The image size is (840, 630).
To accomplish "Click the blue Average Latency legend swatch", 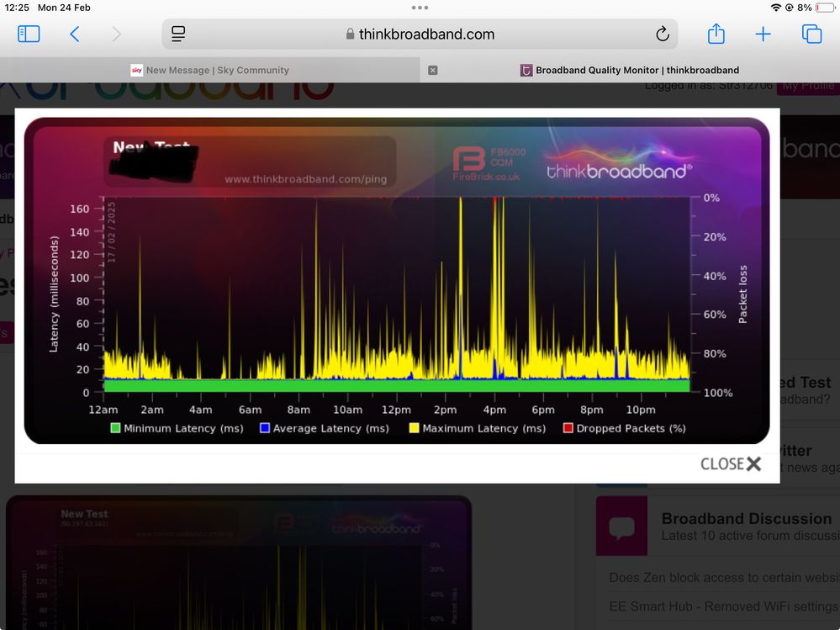I will click(x=265, y=428).
